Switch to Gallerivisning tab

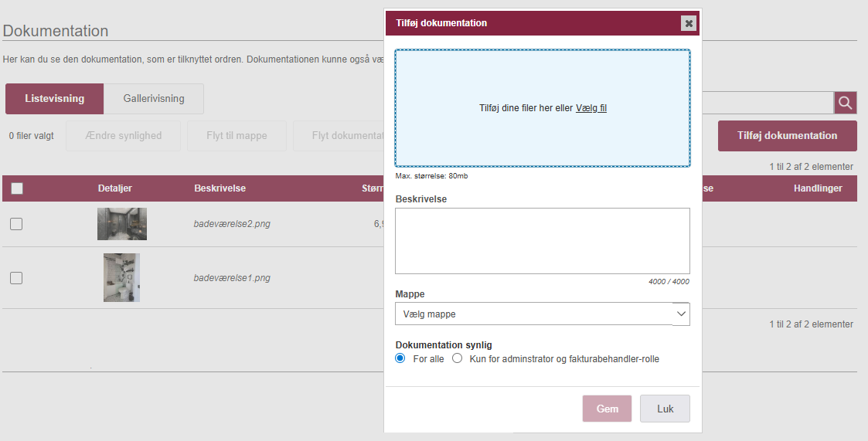pyautogui.click(x=154, y=99)
